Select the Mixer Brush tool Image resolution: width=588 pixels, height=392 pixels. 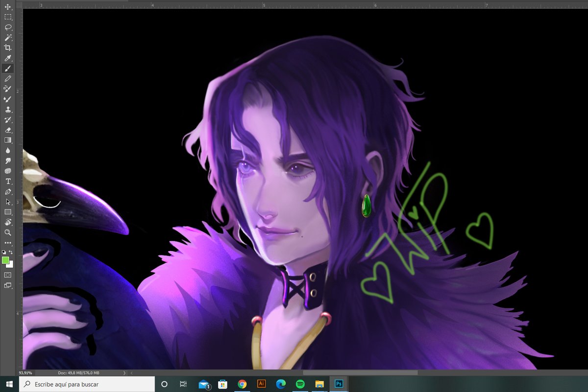pos(8,99)
